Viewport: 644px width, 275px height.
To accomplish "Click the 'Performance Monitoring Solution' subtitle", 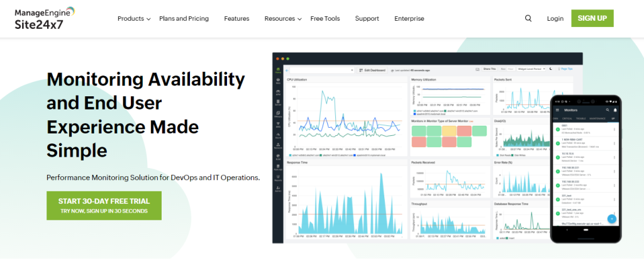I will click(x=153, y=178).
